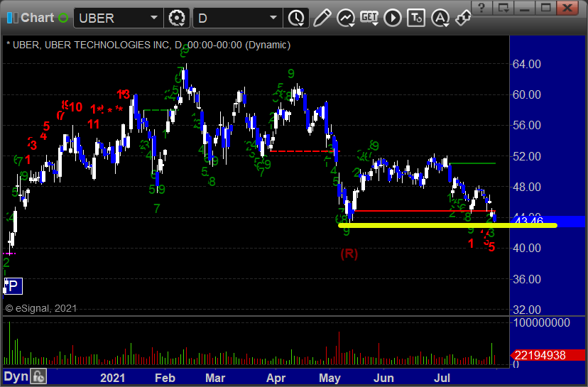This screenshot has height=387, width=588.
Task: Start bar replay with the play icon
Action: pyautogui.click(x=393, y=18)
